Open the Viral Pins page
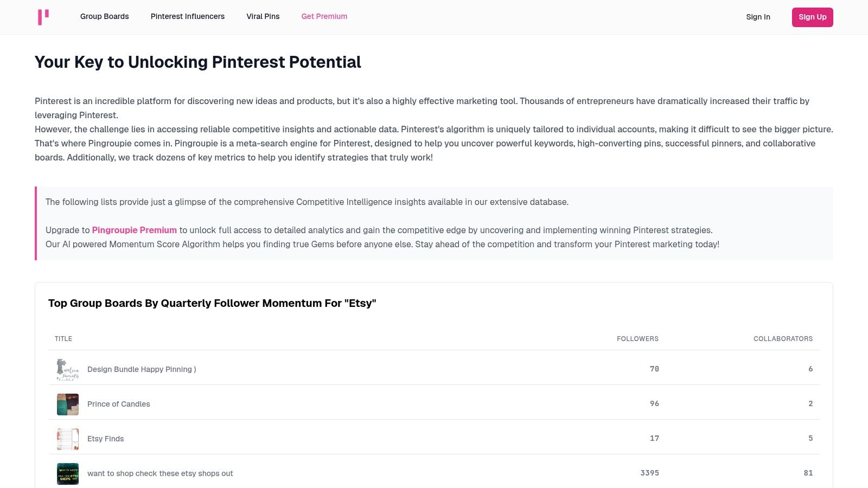Screen dimensions: 868x488 coord(263,16)
